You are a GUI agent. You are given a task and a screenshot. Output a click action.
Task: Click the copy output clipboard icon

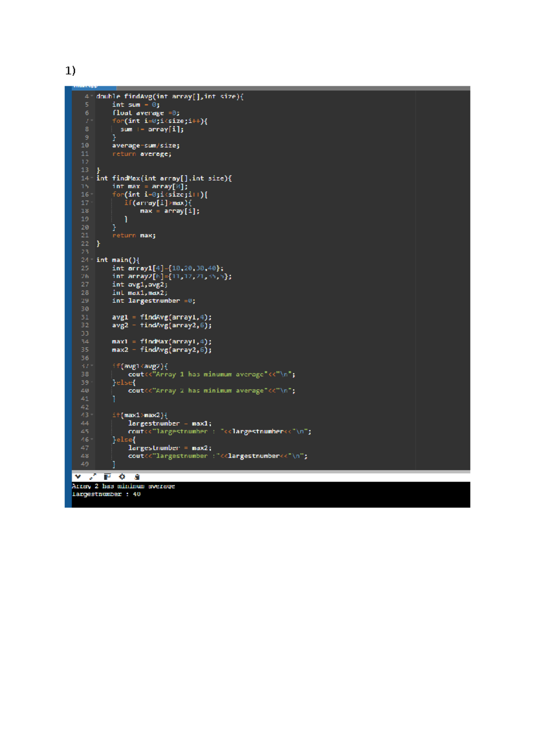(137, 477)
